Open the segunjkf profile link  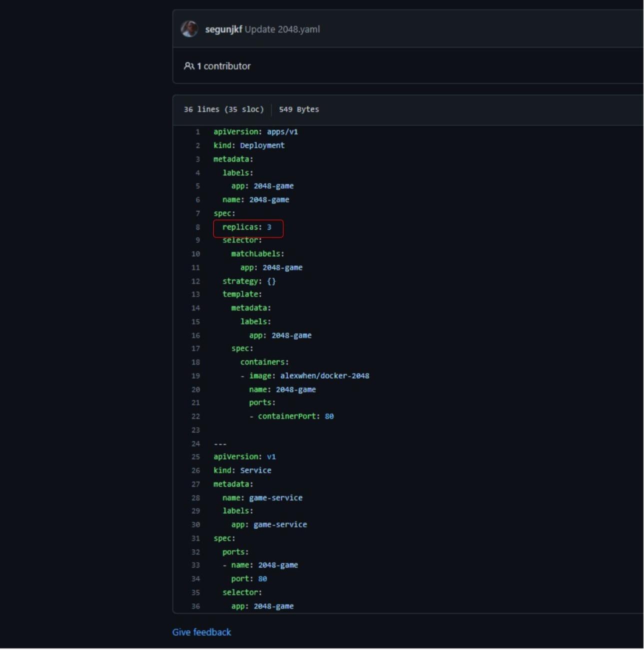tap(223, 29)
